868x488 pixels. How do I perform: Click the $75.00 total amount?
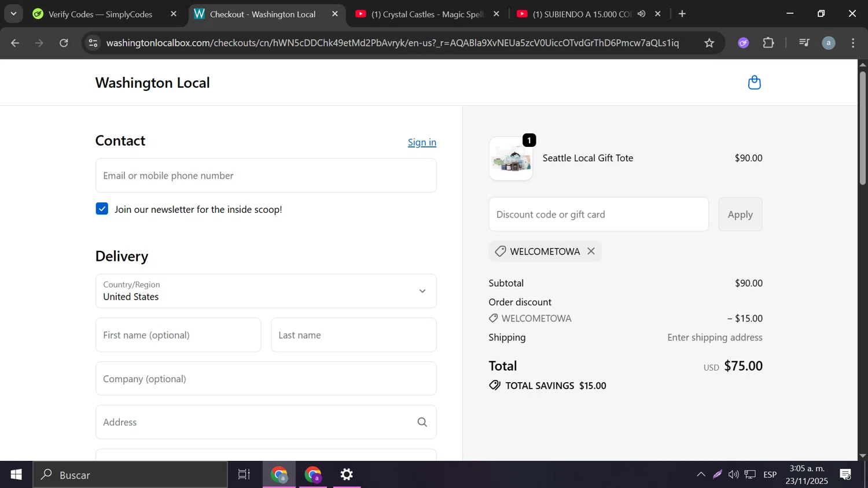(744, 366)
